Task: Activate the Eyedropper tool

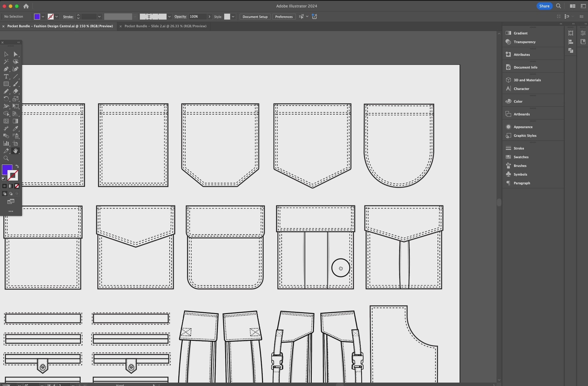Action: (x=15, y=128)
